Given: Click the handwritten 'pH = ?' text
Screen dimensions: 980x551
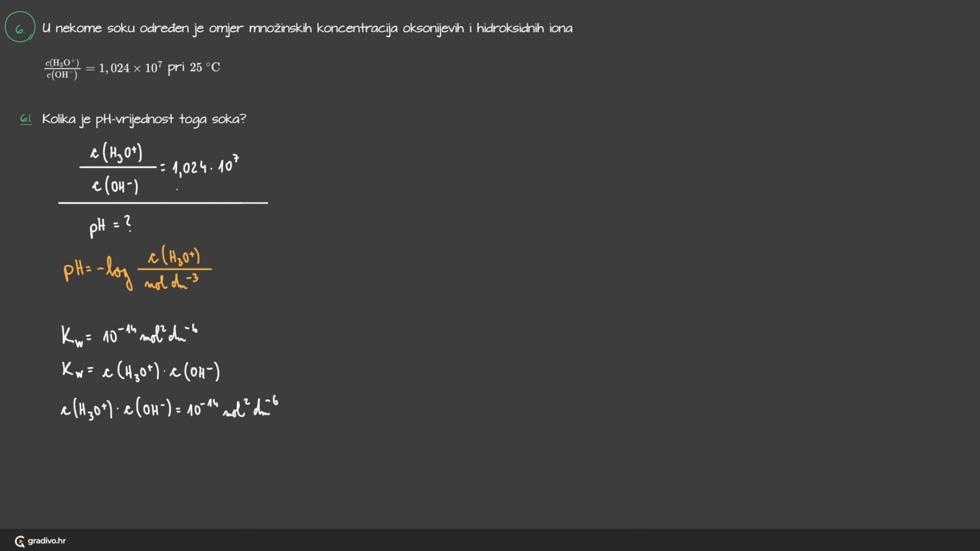Looking at the screenshot, I should pos(110,225).
